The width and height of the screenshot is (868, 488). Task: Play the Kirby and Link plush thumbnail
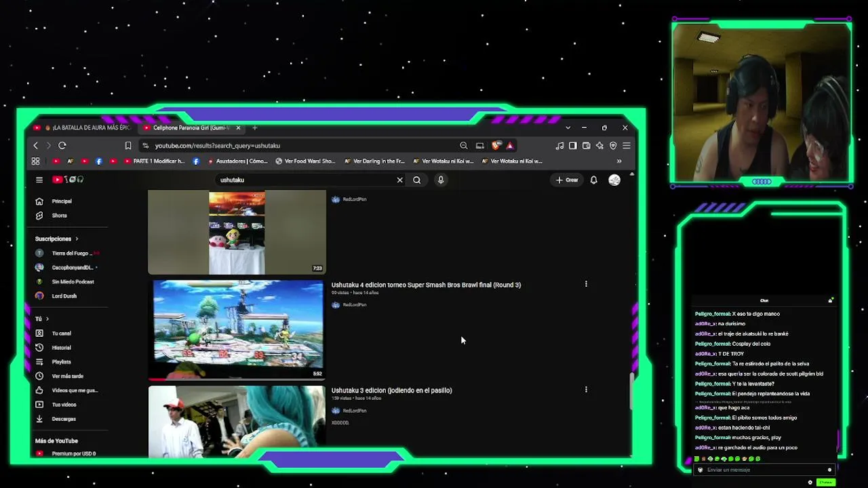coord(237,232)
